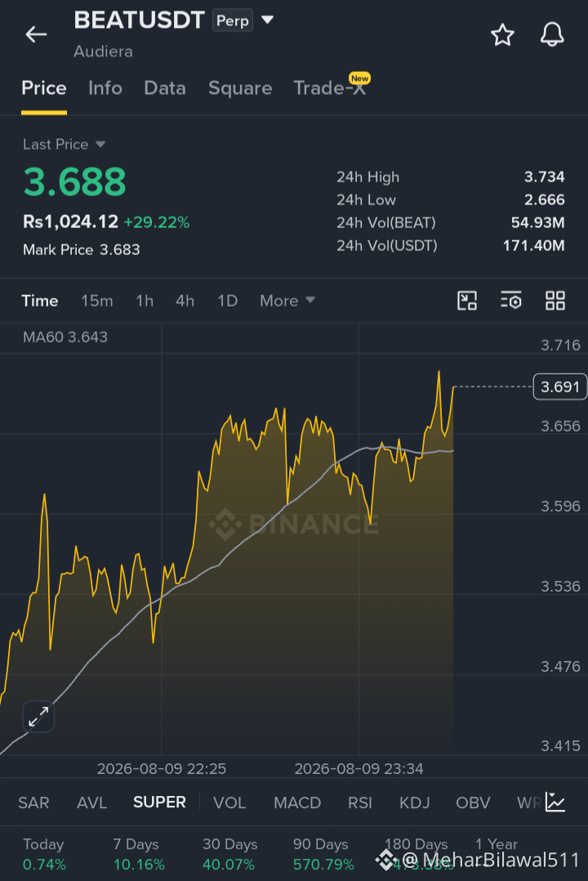The width and height of the screenshot is (588, 881).
Task: Open the chart drawing tools icon
Action: click(x=466, y=301)
